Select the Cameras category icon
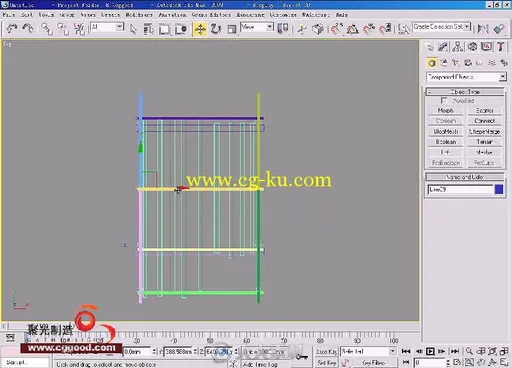The height and width of the screenshot is (368, 512). 468,63
